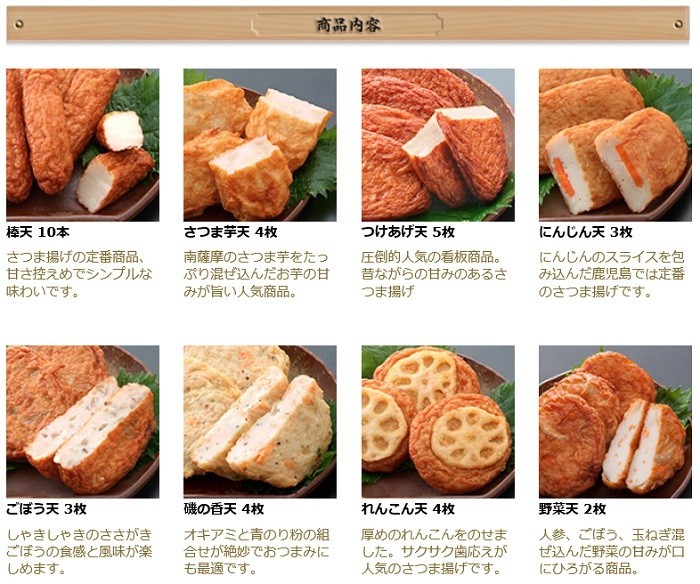The width and height of the screenshot is (700, 584).
Task: Click the れんこん天 lotus root photo
Action: (438, 421)
